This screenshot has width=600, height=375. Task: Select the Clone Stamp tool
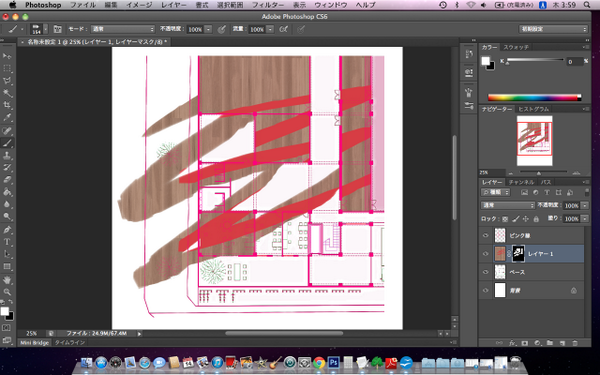[x=7, y=155]
